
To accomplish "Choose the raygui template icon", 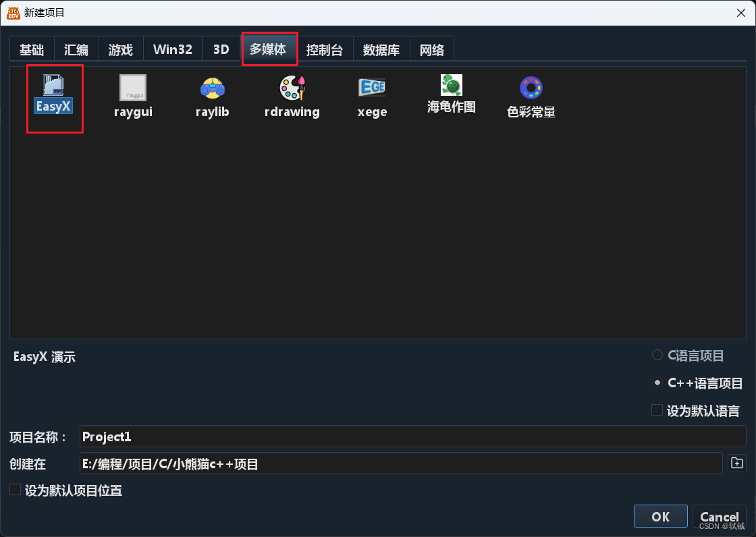I will [x=133, y=88].
